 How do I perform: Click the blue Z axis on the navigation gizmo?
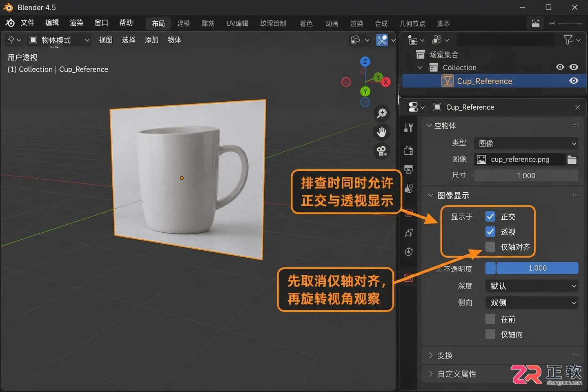365,62
